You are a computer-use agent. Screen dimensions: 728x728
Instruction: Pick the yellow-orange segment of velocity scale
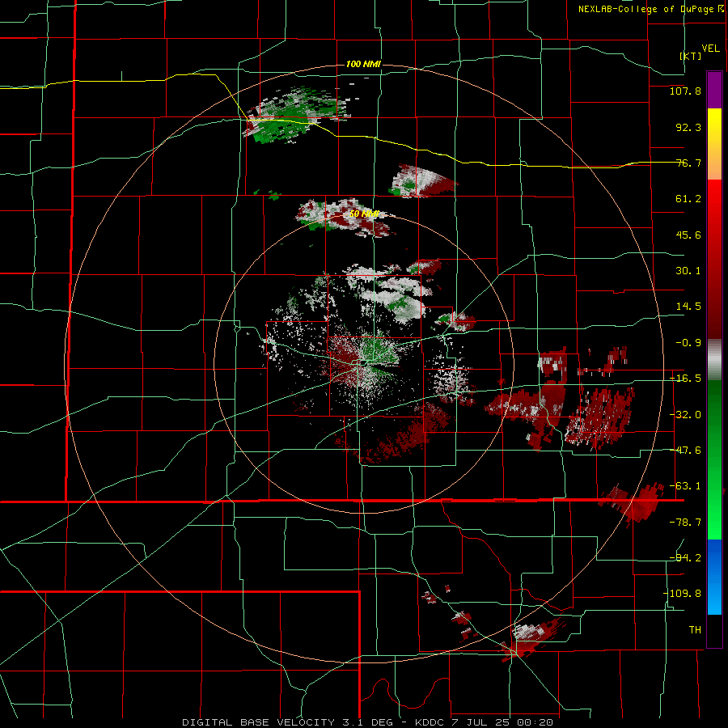coord(714,144)
